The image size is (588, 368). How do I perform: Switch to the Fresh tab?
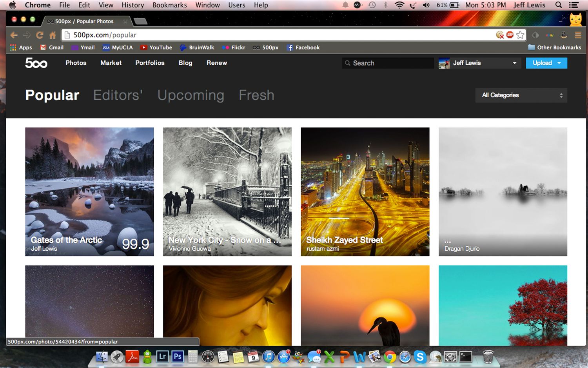coord(256,95)
